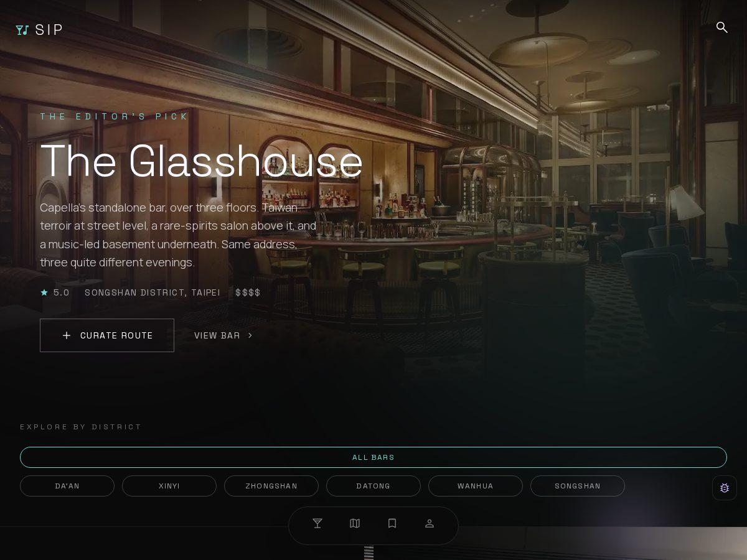Click the $$$$ price indicator
The width and height of the screenshot is (747, 560).
[248, 292]
